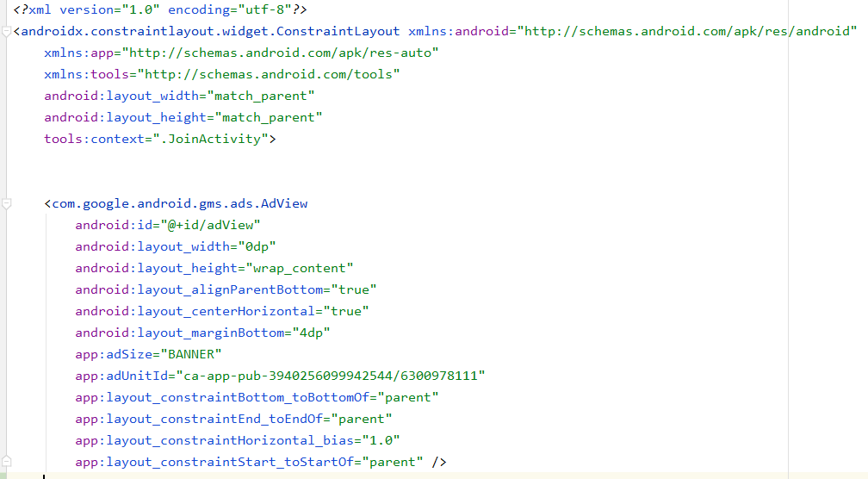
Task: Click root layout_height "match_parent" value
Action: (269, 118)
